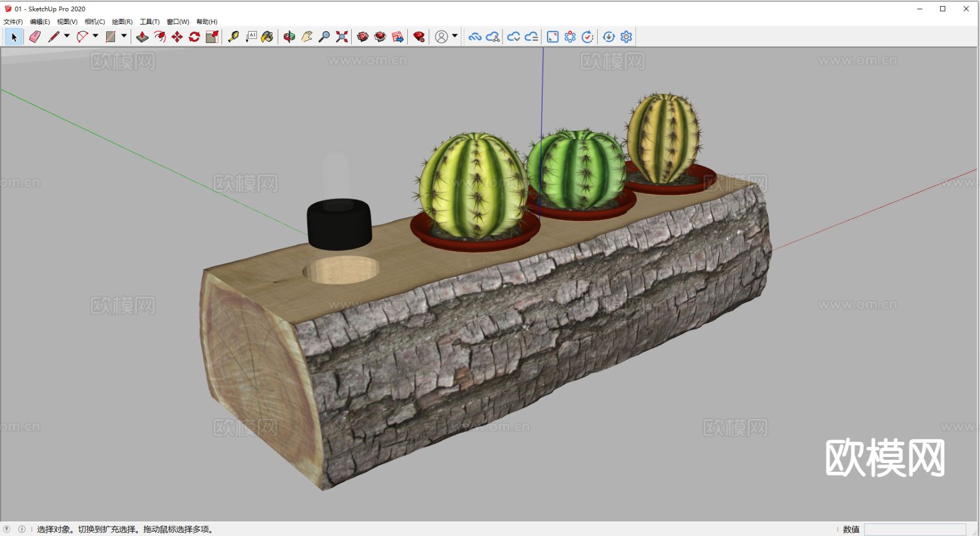Expand the Line tool dropdown arrow
Image resolution: width=980 pixels, height=536 pixels.
[67, 36]
